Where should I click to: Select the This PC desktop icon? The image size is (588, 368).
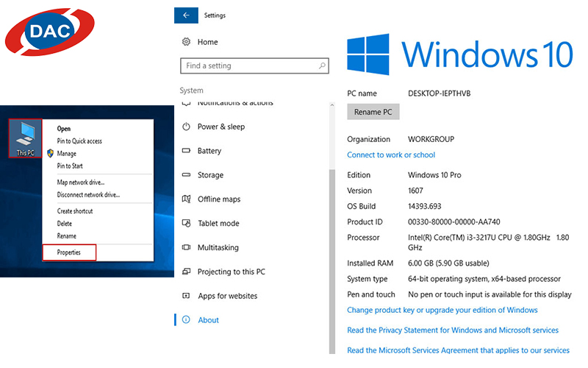click(x=25, y=138)
